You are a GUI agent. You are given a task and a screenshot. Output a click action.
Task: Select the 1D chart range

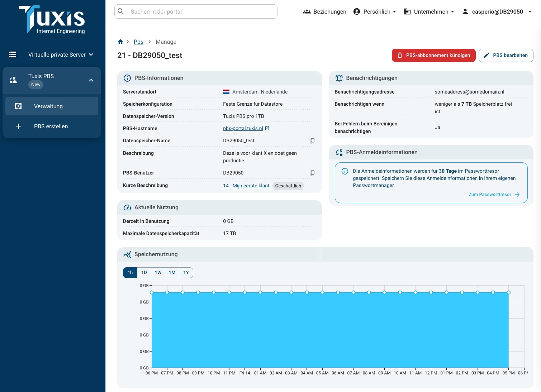click(x=144, y=273)
